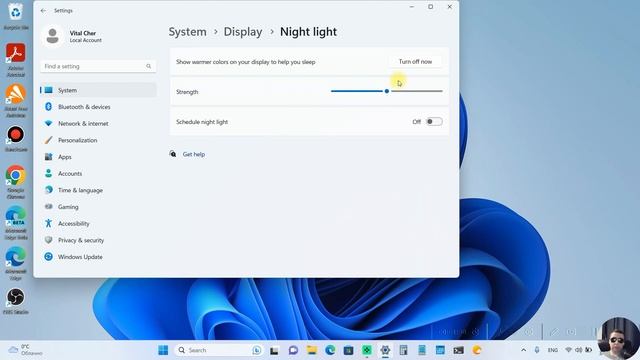Click the green app icon on the taskbar

point(367,350)
